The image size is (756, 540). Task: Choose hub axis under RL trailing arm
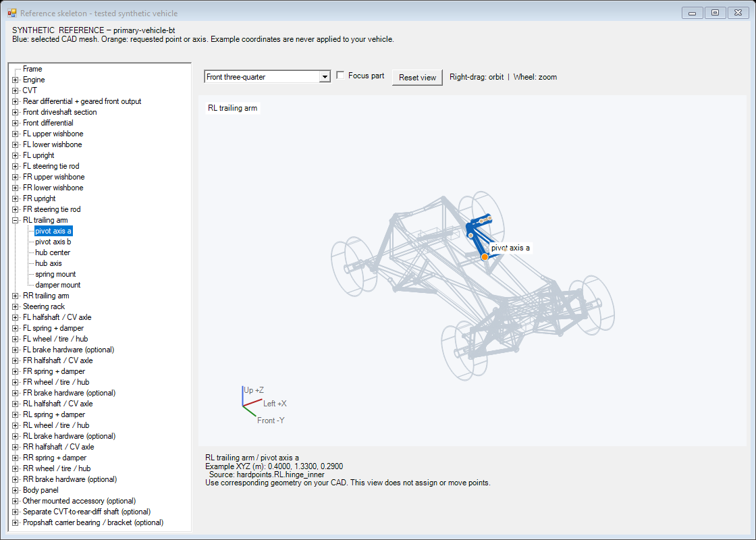tap(48, 263)
